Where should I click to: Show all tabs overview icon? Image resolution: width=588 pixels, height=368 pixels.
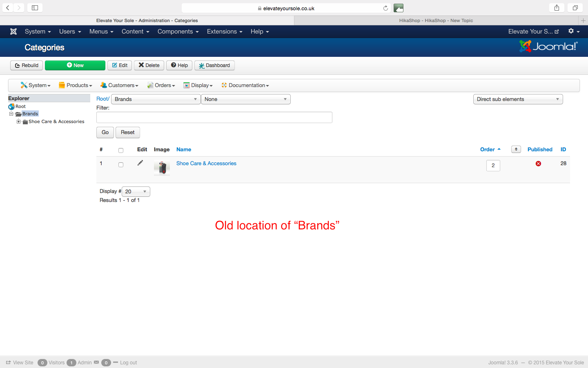[575, 8]
